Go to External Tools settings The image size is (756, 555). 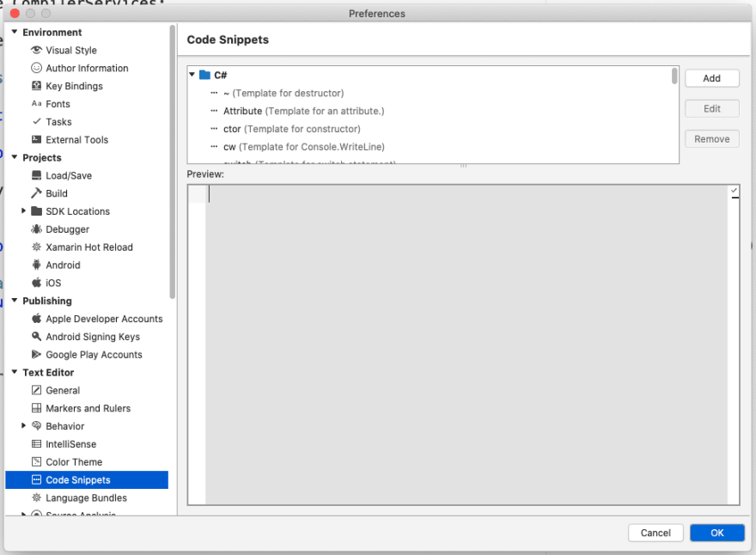76,139
